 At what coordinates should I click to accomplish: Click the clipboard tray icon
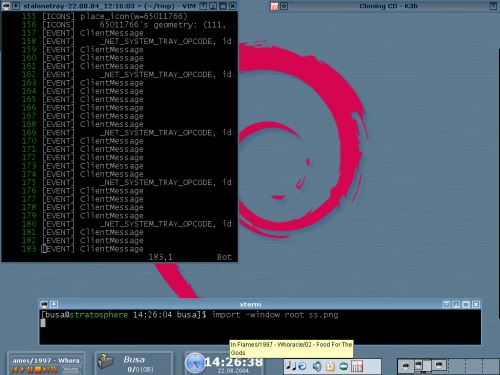pyautogui.click(x=330, y=366)
